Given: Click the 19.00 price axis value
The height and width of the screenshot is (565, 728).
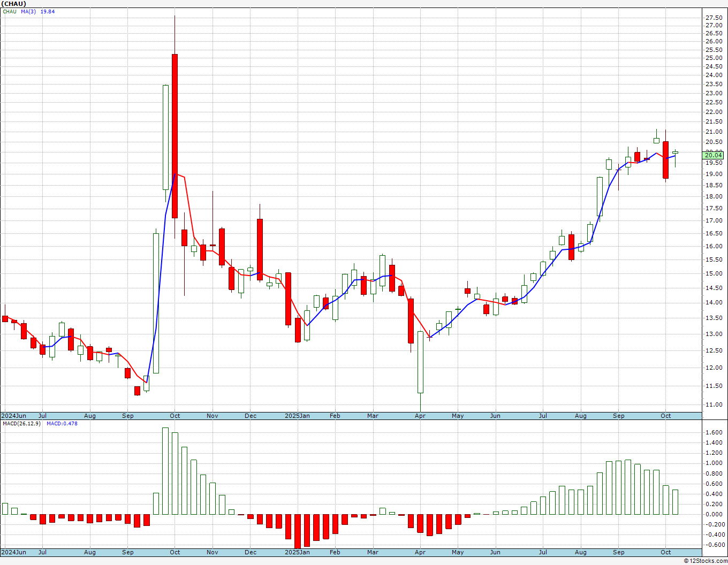Looking at the screenshot, I should 714,174.
